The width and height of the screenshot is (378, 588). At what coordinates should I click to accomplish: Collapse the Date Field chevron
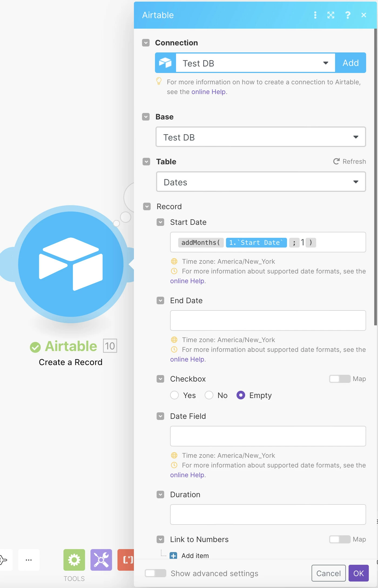[x=160, y=416]
